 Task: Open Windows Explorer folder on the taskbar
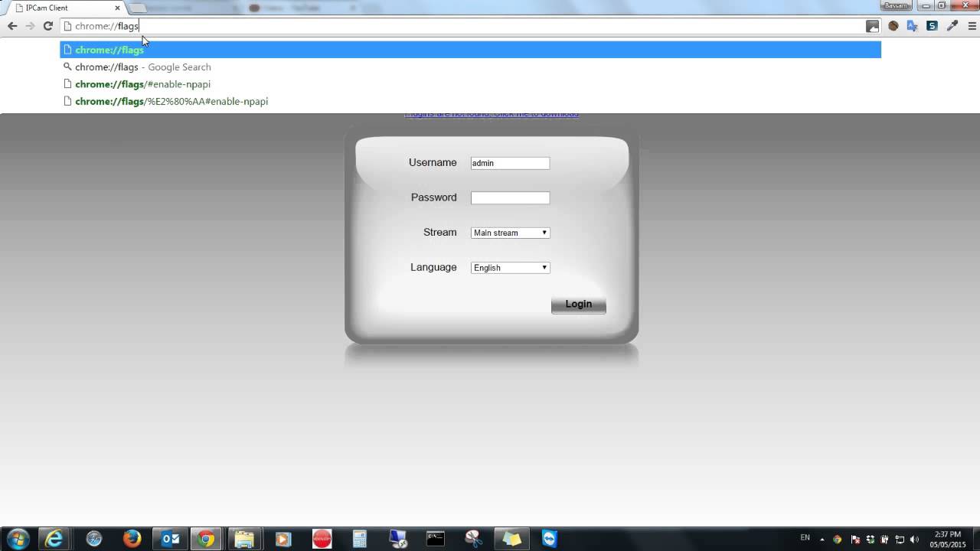pyautogui.click(x=244, y=539)
